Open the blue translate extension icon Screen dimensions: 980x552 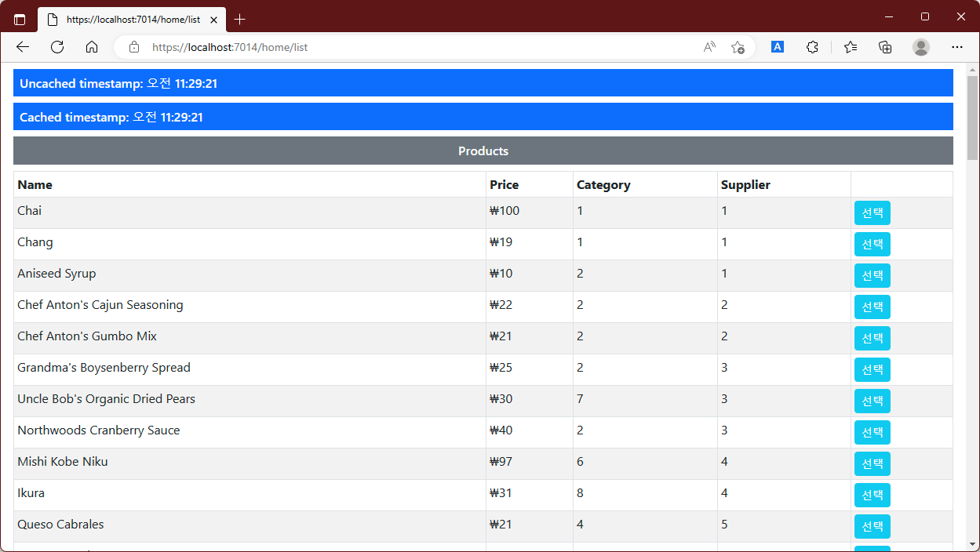[x=778, y=47]
